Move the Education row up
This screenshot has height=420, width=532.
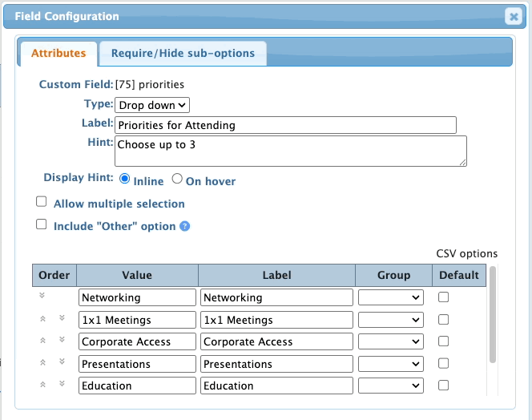point(42,385)
